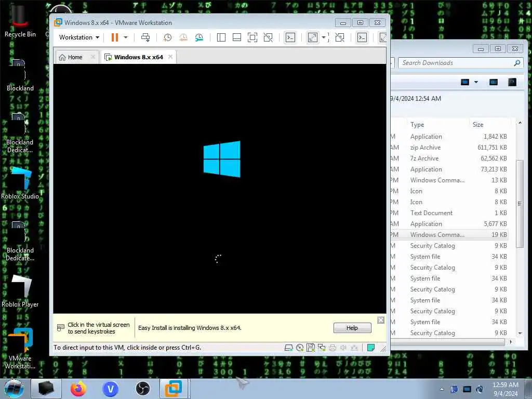The width and height of the screenshot is (532, 399).
Task: Select the Application row sized 5,677 KB
Action: tap(449, 223)
